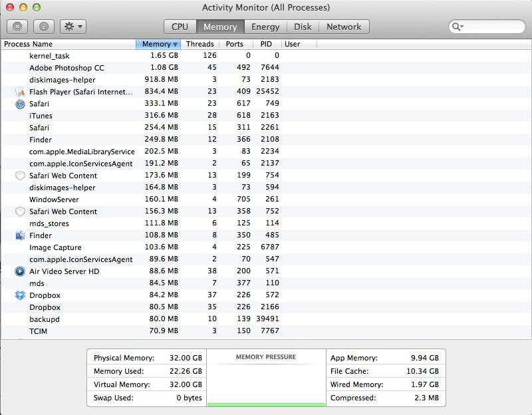Click the File Cache 10.34 GB value
The width and height of the screenshot is (532, 415).
(x=422, y=371)
